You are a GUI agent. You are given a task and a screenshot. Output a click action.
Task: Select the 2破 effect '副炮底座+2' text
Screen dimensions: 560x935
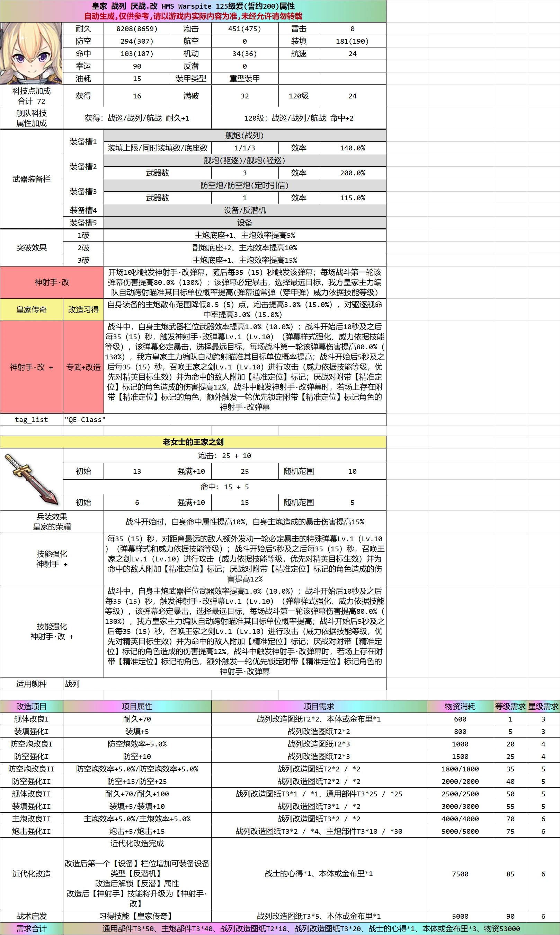pos(245,248)
